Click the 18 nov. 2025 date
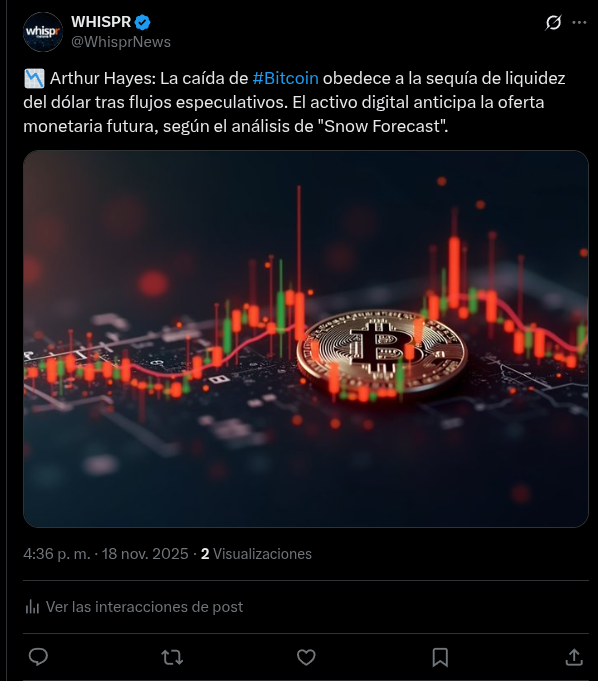Viewport: 598px width, 681px height. [145, 554]
